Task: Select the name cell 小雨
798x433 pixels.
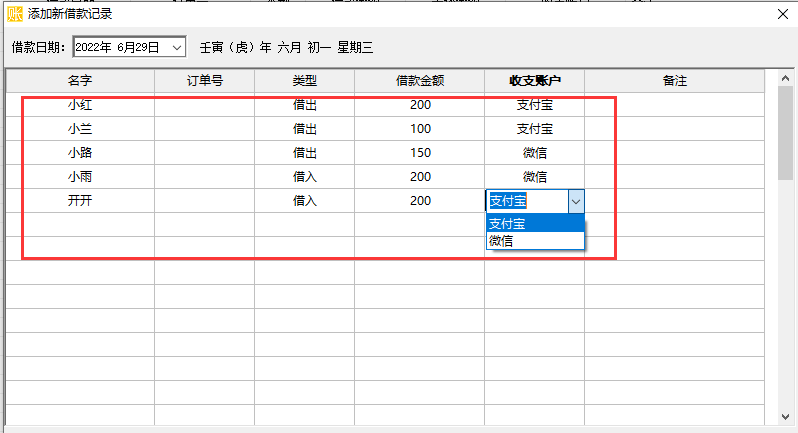Action: 80,177
